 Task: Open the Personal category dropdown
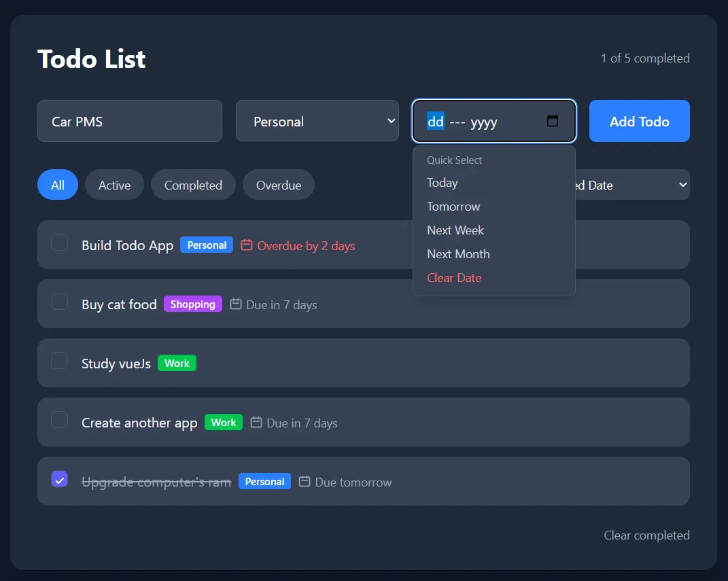pos(317,121)
